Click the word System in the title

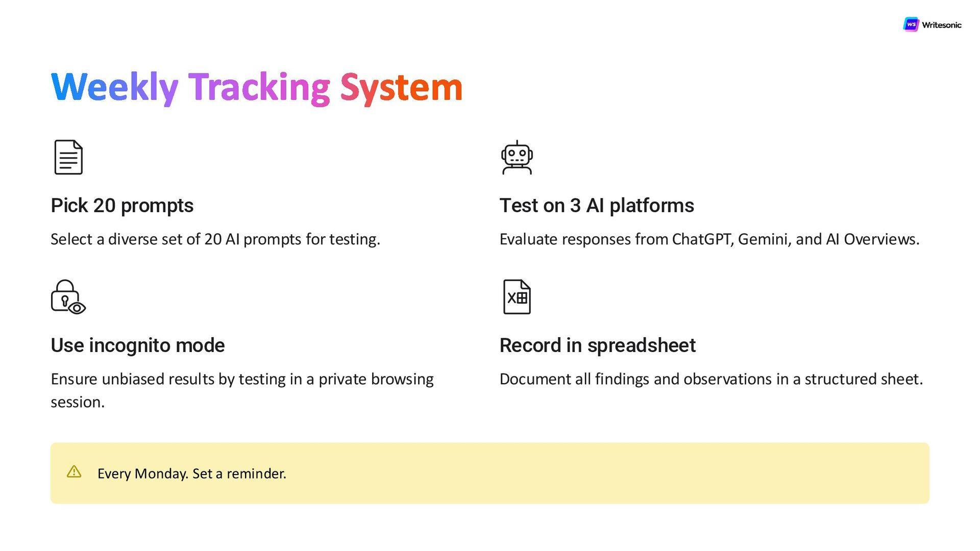point(401,87)
